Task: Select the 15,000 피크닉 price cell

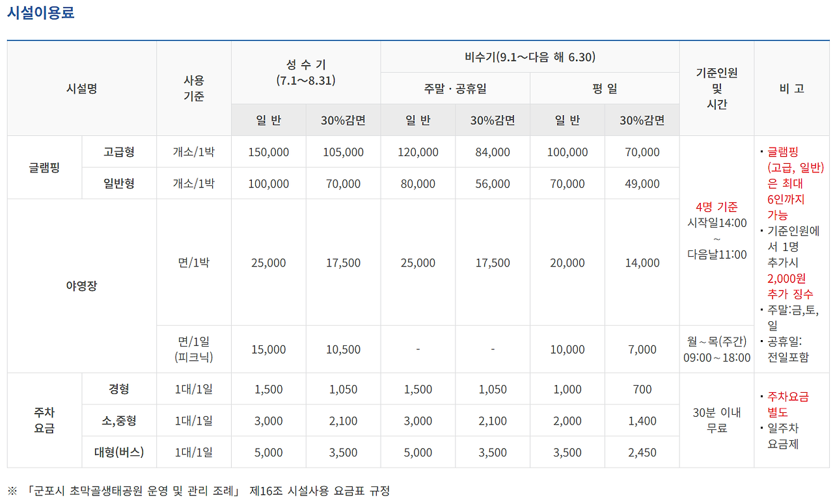Action: coord(269,349)
